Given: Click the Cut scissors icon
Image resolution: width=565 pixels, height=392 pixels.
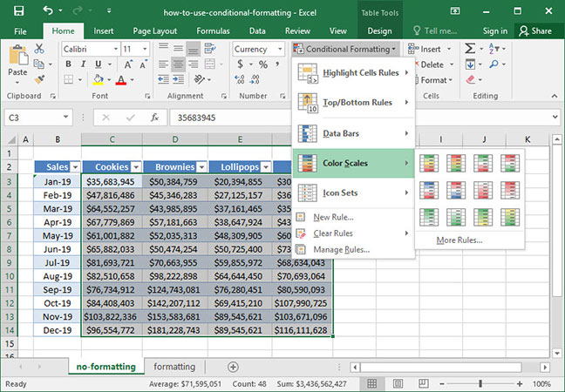Looking at the screenshot, I should click(39, 49).
